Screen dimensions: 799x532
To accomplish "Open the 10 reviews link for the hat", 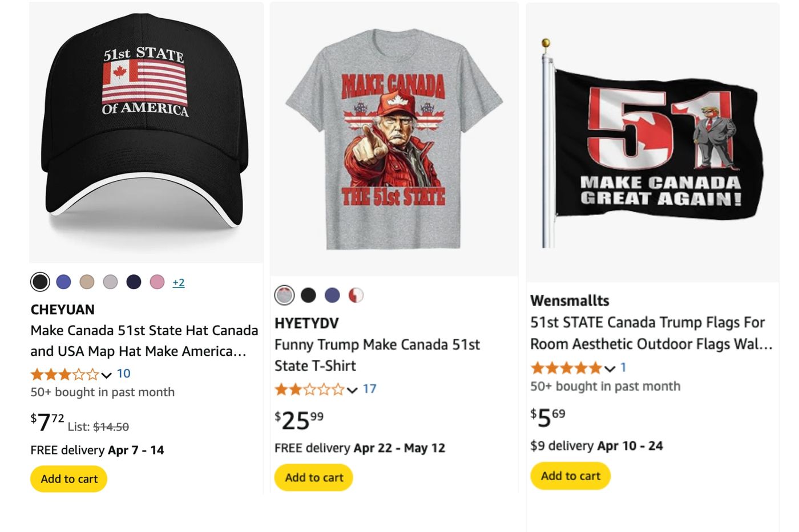I will 124,374.
